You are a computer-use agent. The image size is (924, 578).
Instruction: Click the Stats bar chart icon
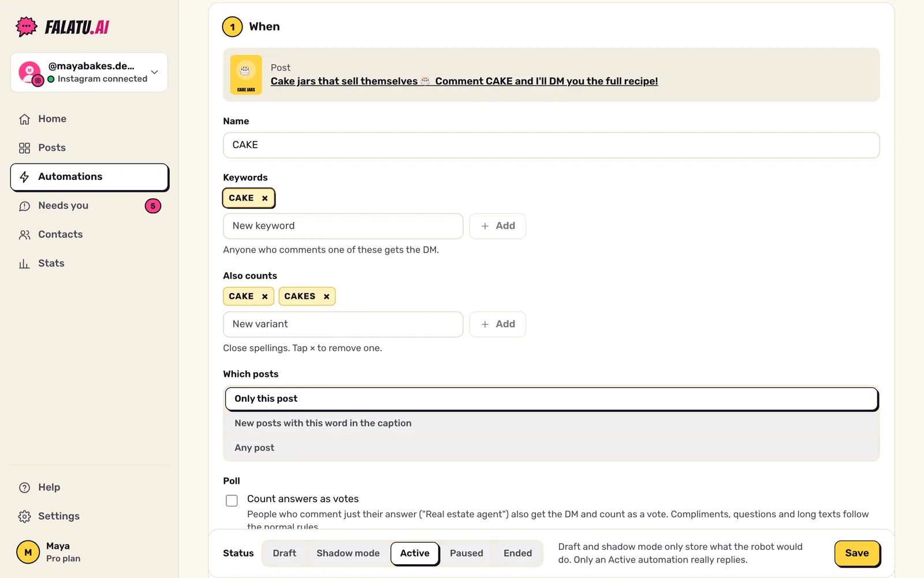coord(24,264)
